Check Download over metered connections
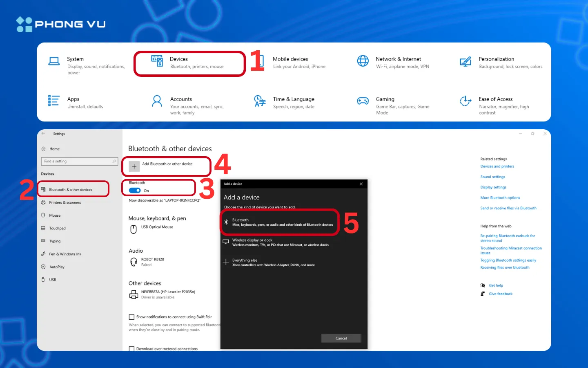This screenshot has height=368, width=588. tap(131, 348)
